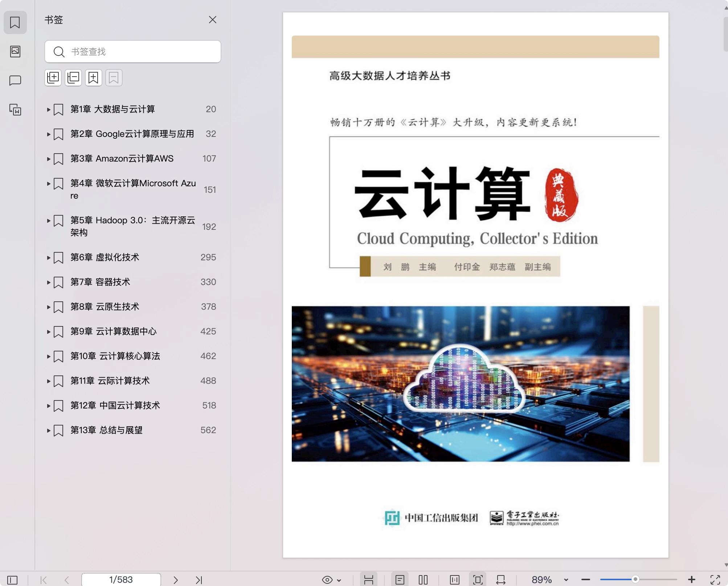
Task: Open the eye mode dropdown arrow
Action: point(339,580)
